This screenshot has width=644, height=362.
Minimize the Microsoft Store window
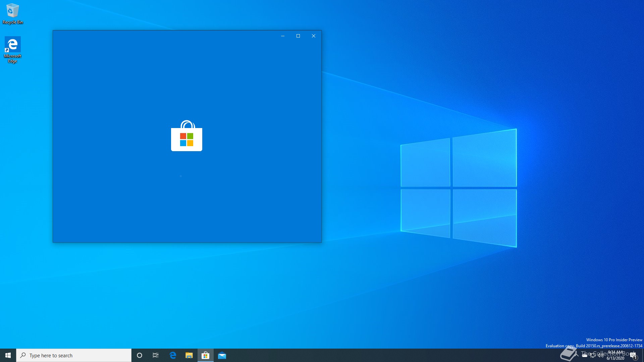pos(283,36)
